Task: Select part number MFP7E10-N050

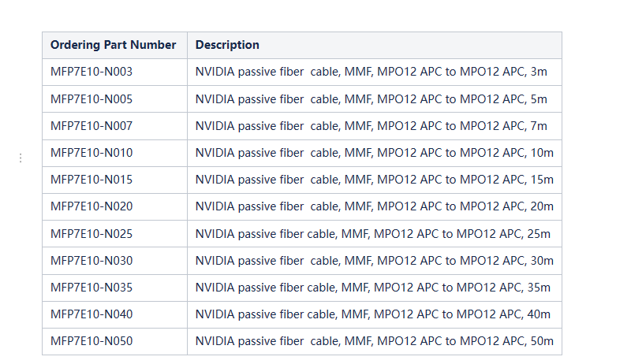Action: 91,341
